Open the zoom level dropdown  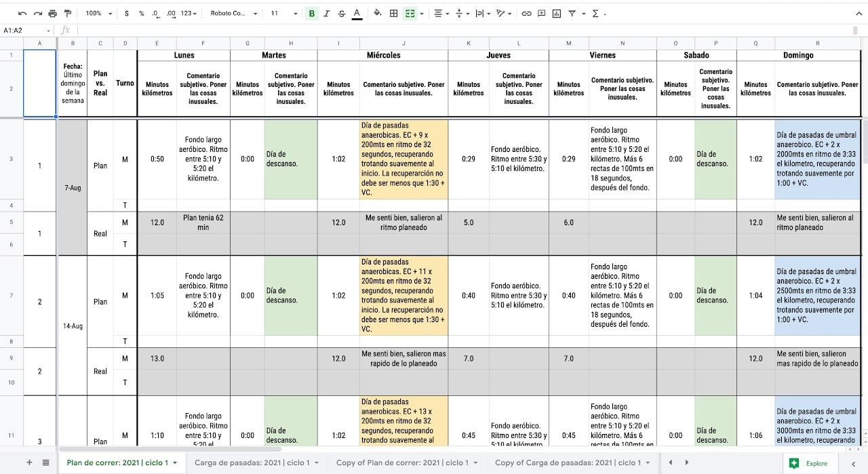(x=98, y=14)
